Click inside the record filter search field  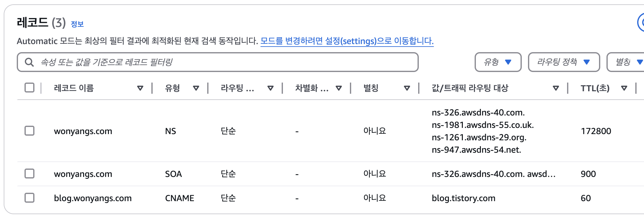pos(186,62)
